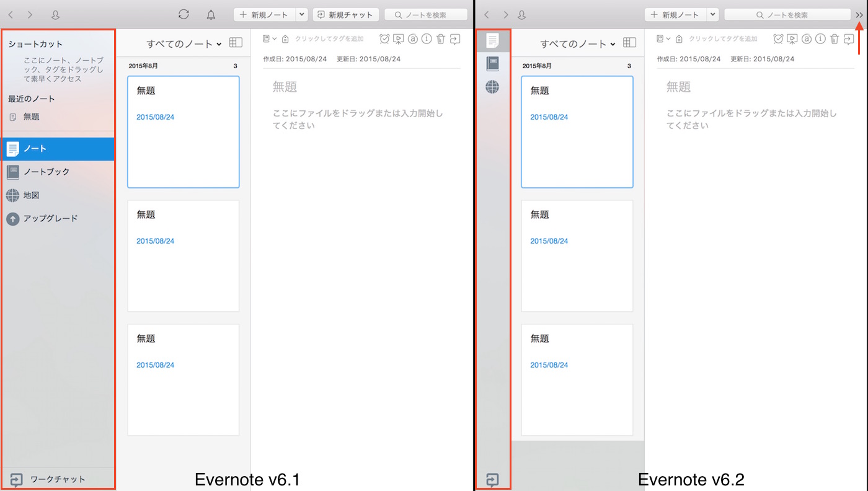Open notebook selector dropdown in v6.2 note editor
This screenshot has width=868, height=491.
[x=663, y=38]
